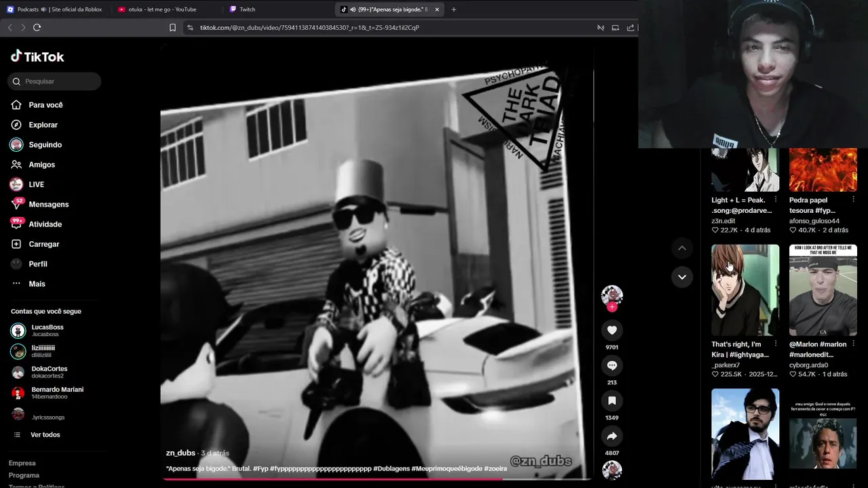Screen dimensions: 868x488
Task: Open the LIVE icon in sidebar
Action: point(16,184)
